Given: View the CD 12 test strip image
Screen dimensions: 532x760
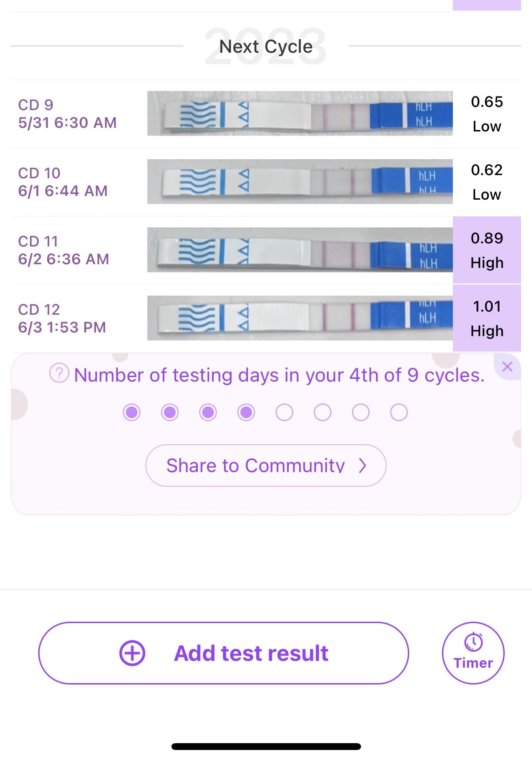Looking at the screenshot, I should [x=300, y=318].
